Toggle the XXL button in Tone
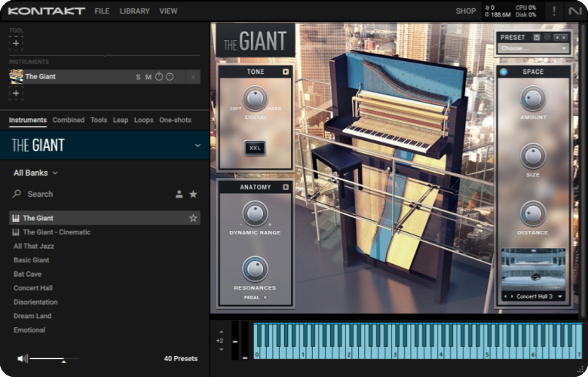 [x=255, y=148]
